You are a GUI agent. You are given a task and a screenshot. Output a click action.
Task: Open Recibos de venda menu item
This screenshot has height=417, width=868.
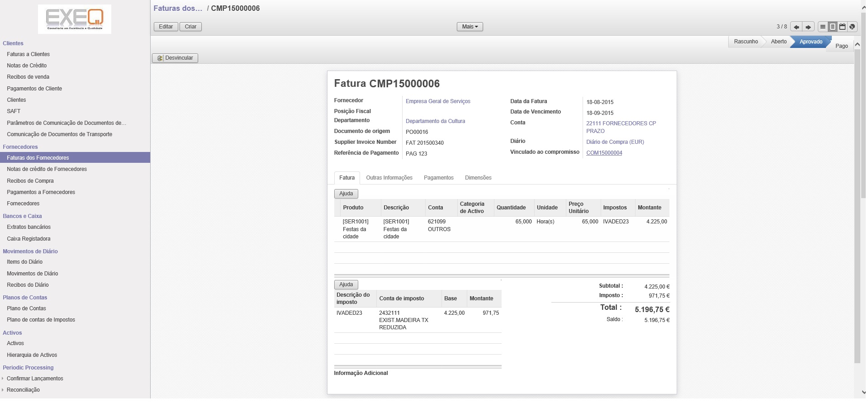pos(28,77)
